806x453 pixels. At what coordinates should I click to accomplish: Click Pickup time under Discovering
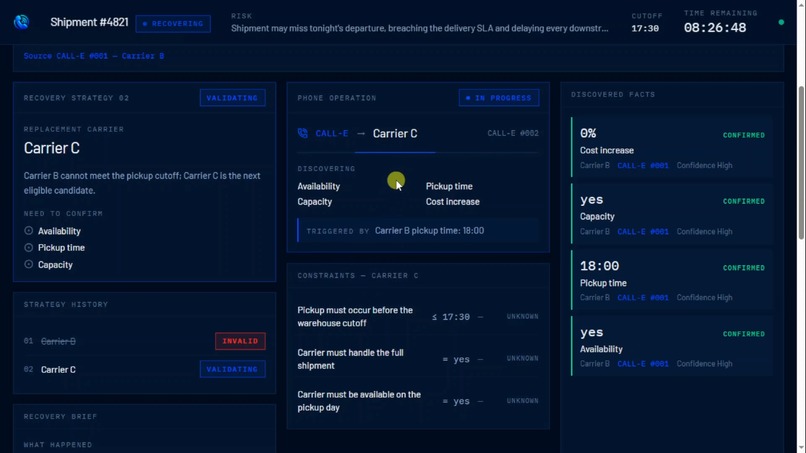point(449,187)
